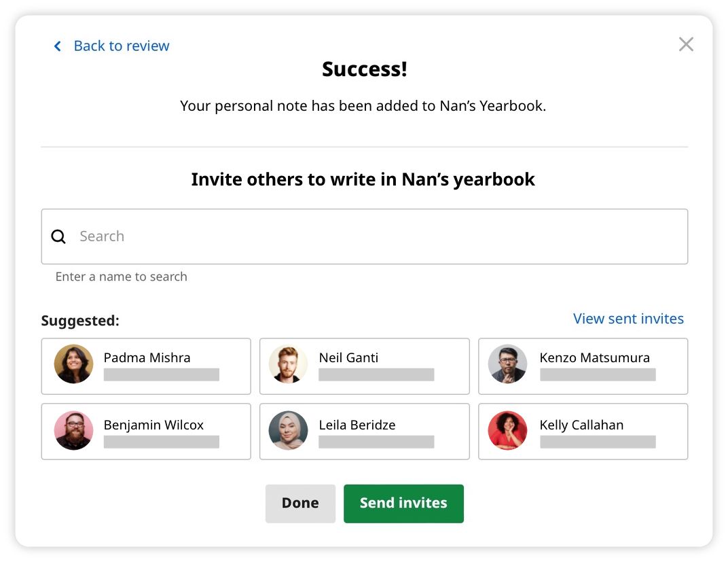Pick Neil Ganti name text
The height and width of the screenshot is (562, 728).
click(x=348, y=357)
